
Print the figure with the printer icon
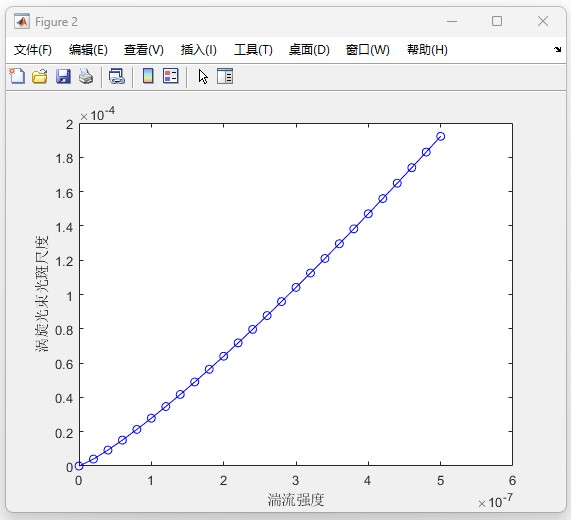(86, 76)
